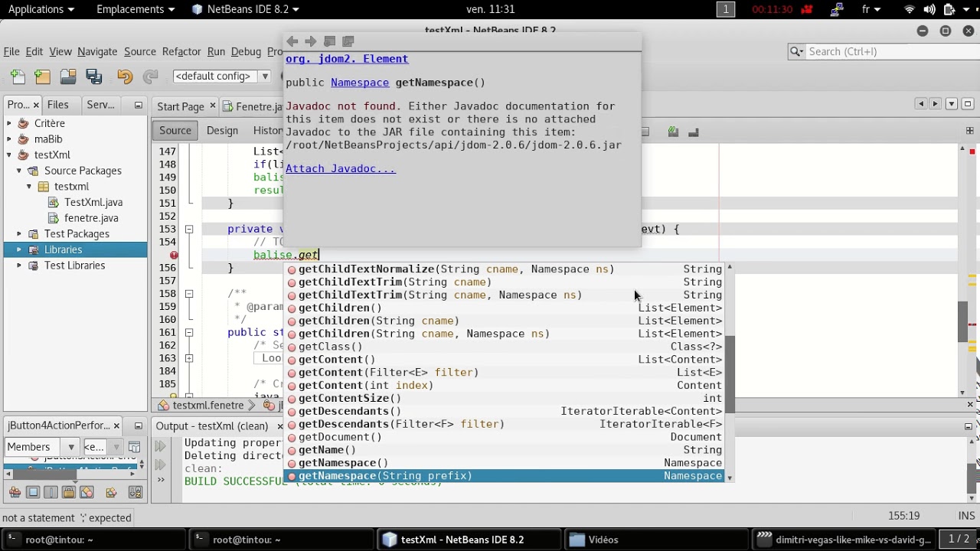Image resolution: width=980 pixels, height=551 pixels.
Task: Open Javadoc in external browser icon
Action: coord(329,41)
